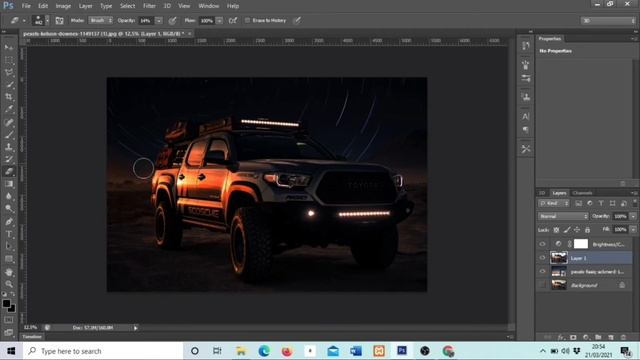Screen dimensions: 640x360
Task: Select the Move tool
Action: (9, 47)
